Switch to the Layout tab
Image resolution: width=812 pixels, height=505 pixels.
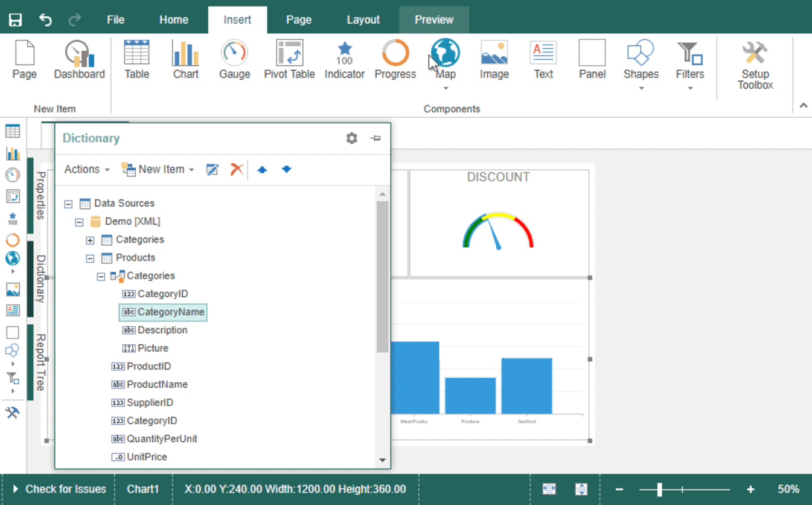click(363, 20)
